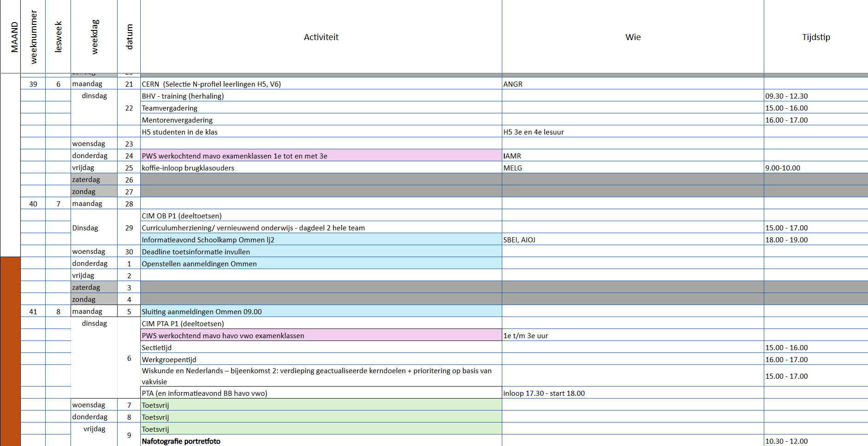Click the lesweek header cell

(x=58, y=37)
